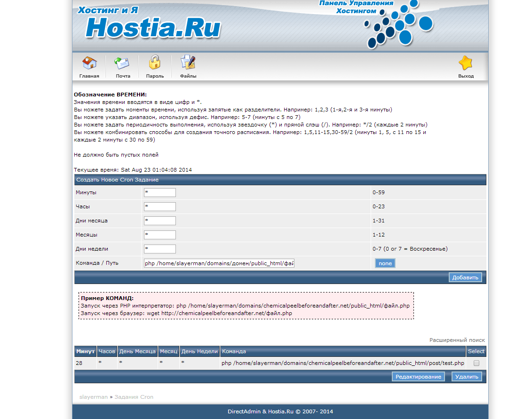The height and width of the screenshot is (419, 532).
Task: Sort by the День Месяца column header
Action: [x=137, y=351]
